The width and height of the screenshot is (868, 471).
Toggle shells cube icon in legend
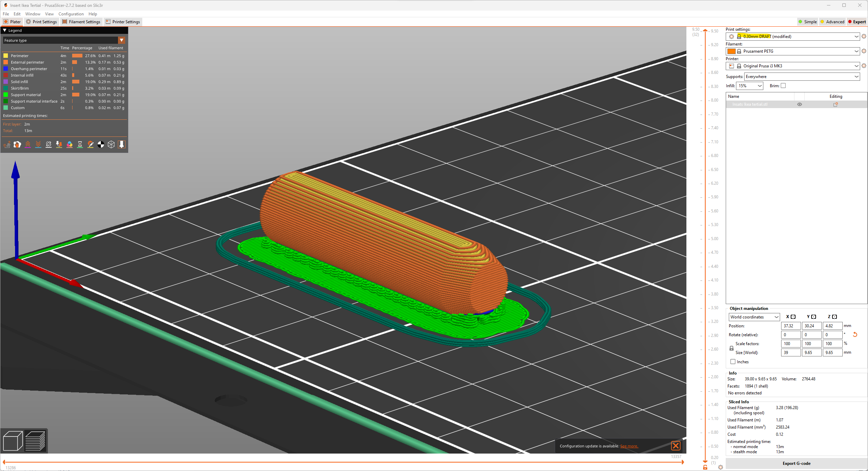pyautogui.click(x=111, y=145)
